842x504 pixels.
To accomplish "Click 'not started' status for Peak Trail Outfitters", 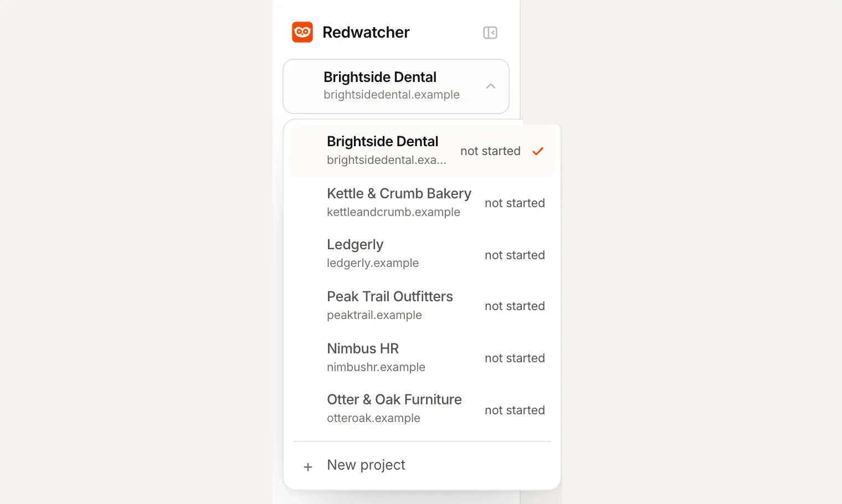I will [515, 306].
